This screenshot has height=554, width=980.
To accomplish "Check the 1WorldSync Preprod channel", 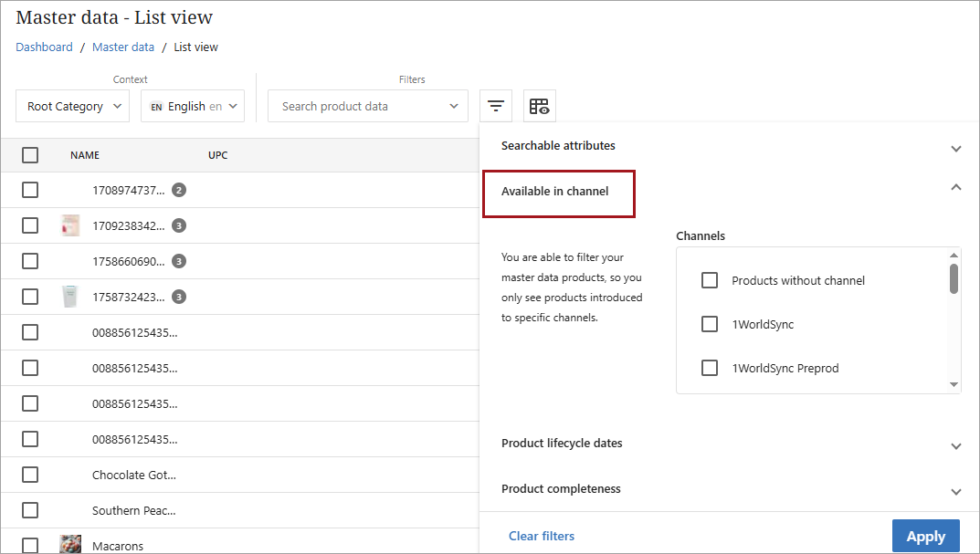I will click(x=710, y=368).
